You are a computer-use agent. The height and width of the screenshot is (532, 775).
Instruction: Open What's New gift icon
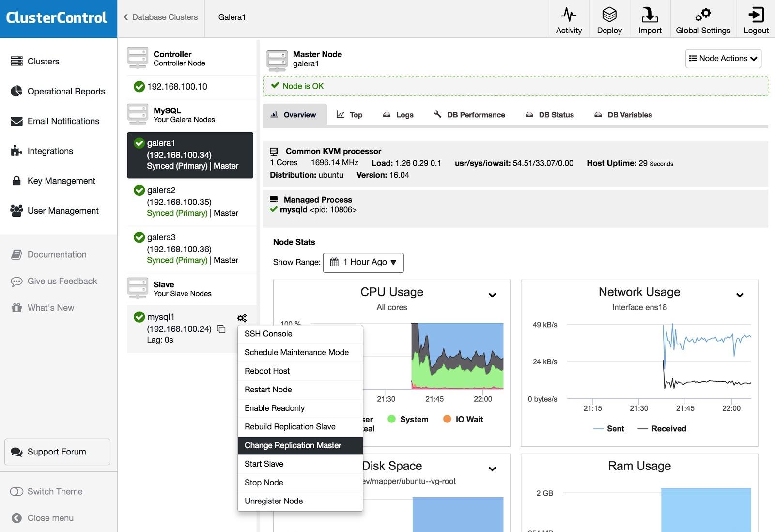[x=16, y=308]
